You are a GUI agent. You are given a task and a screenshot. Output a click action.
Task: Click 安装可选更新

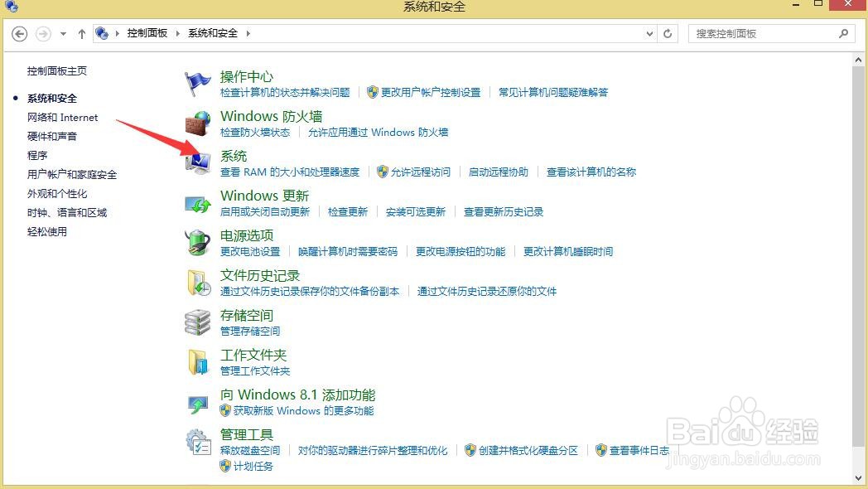416,212
